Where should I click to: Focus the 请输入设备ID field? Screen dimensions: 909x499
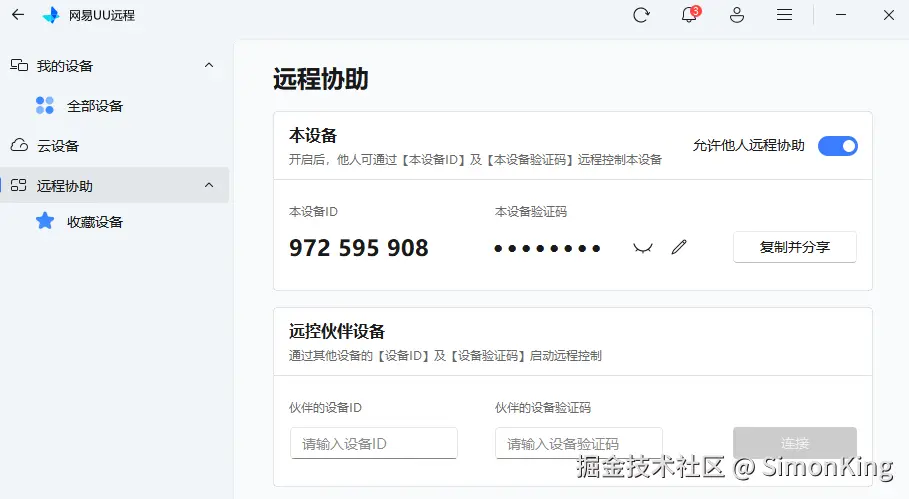click(x=374, y=443)
